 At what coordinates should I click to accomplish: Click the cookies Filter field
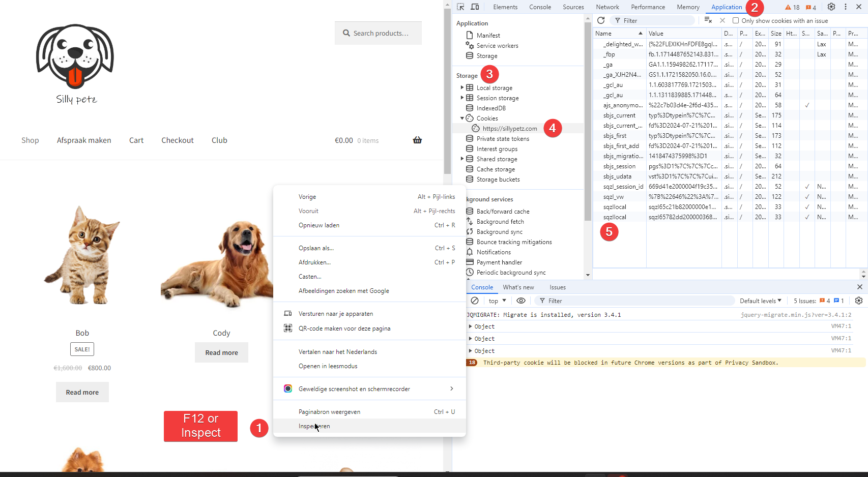(653, 20)
